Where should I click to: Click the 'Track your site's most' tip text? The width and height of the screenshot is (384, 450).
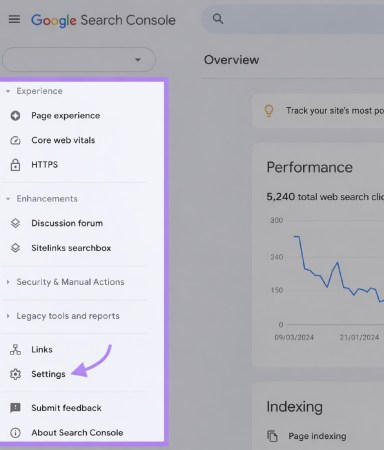tap(335, 111)
